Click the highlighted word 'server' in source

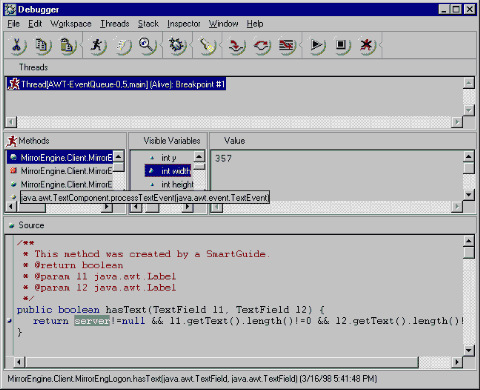click(92, 321)
